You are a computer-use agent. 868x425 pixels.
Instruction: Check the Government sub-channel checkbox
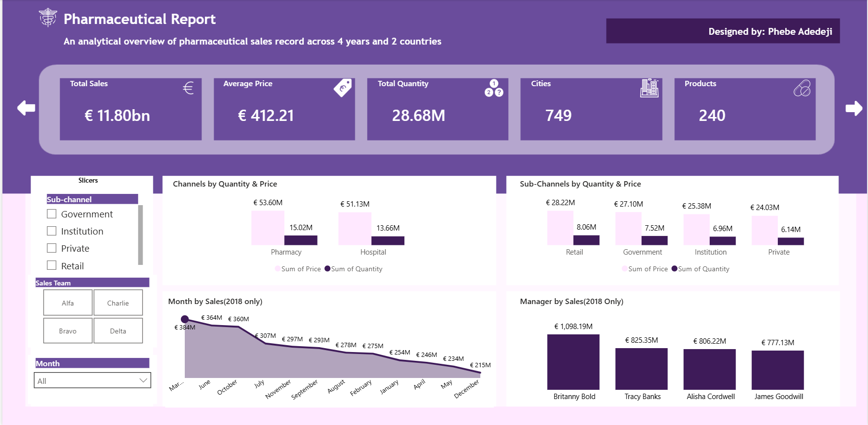point(51,214)
